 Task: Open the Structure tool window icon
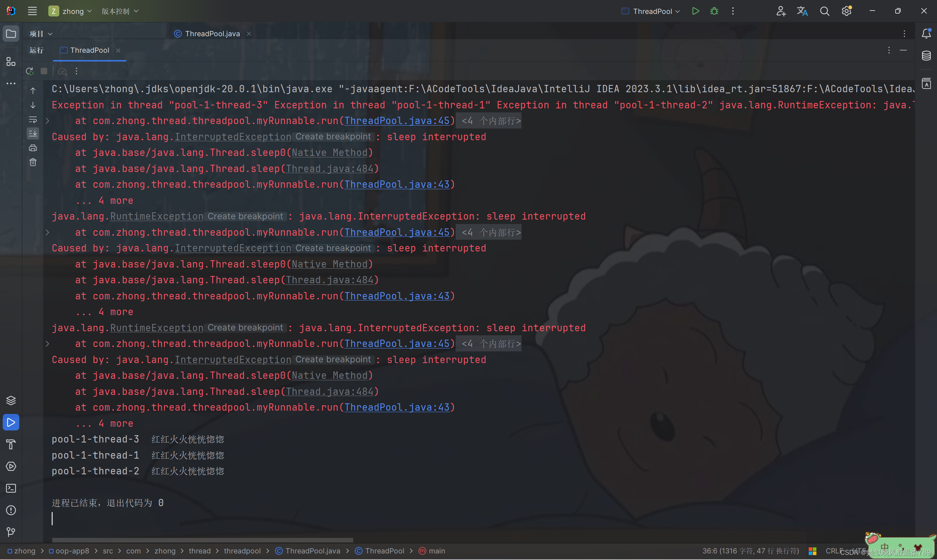(x=11, y=61)
